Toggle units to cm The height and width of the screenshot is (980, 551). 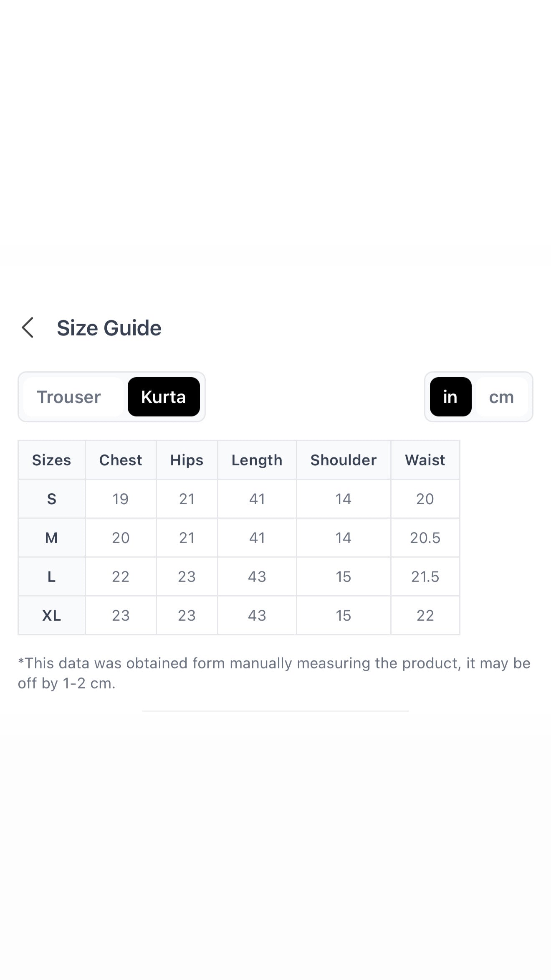501,397
